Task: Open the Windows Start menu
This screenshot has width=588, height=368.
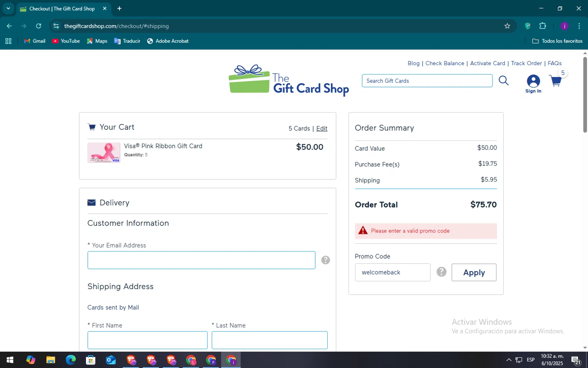Action: pyautogui.click(x=10, y=360)
